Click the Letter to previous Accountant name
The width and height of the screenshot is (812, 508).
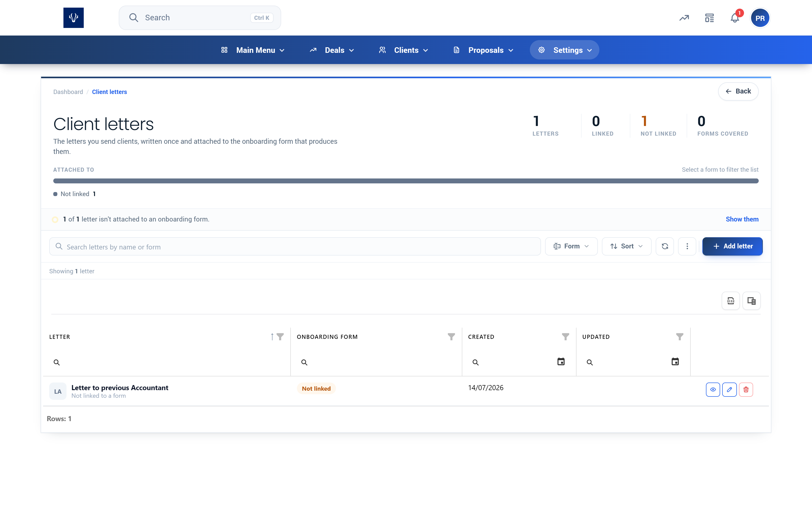pyautogui.click(x=120, y=388)
